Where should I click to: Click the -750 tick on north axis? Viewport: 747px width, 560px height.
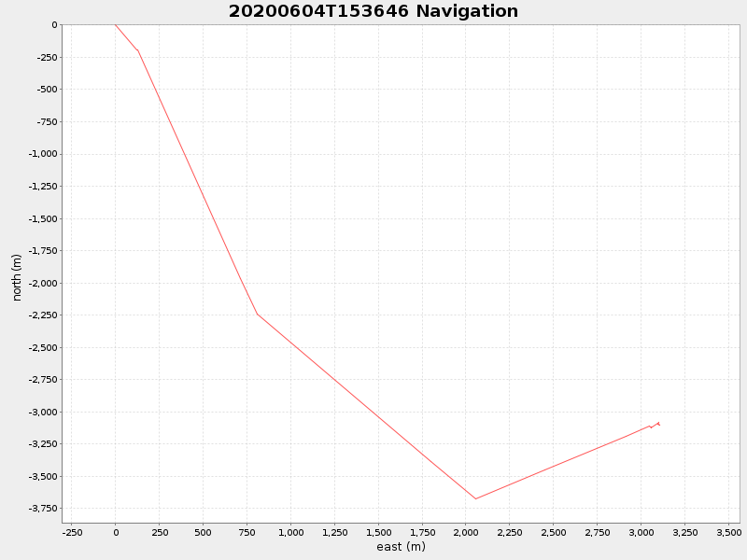pos(48,122)
